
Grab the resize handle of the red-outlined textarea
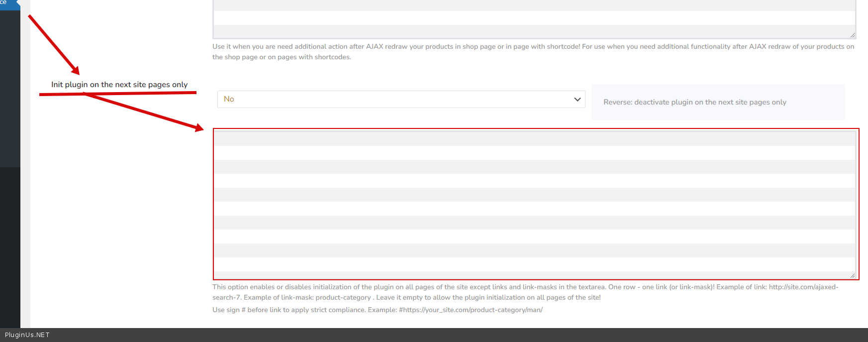(x=852, y=275)
